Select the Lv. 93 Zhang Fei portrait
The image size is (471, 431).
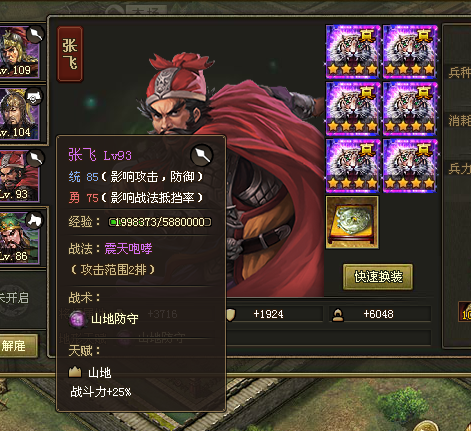coord(19,176)
